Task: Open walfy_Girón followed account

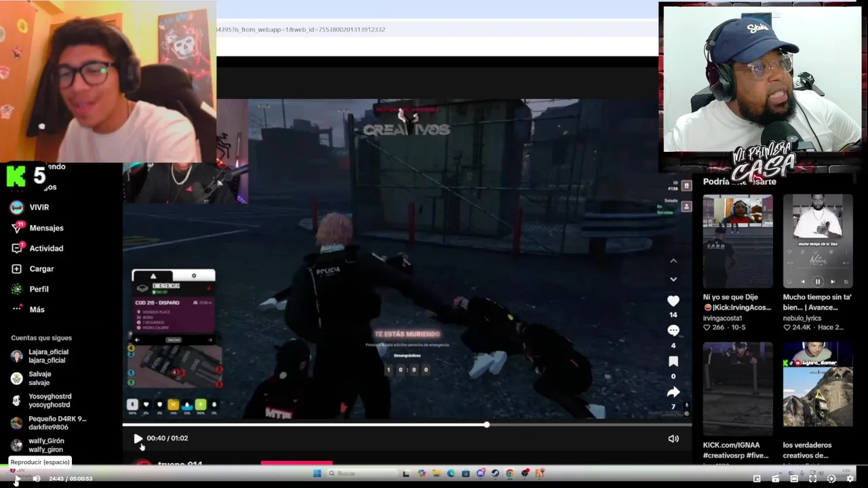Action: (38, 445)
